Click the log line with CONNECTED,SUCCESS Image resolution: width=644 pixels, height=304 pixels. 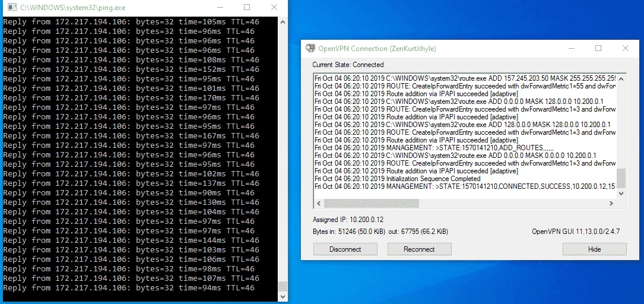pos(465,186)
